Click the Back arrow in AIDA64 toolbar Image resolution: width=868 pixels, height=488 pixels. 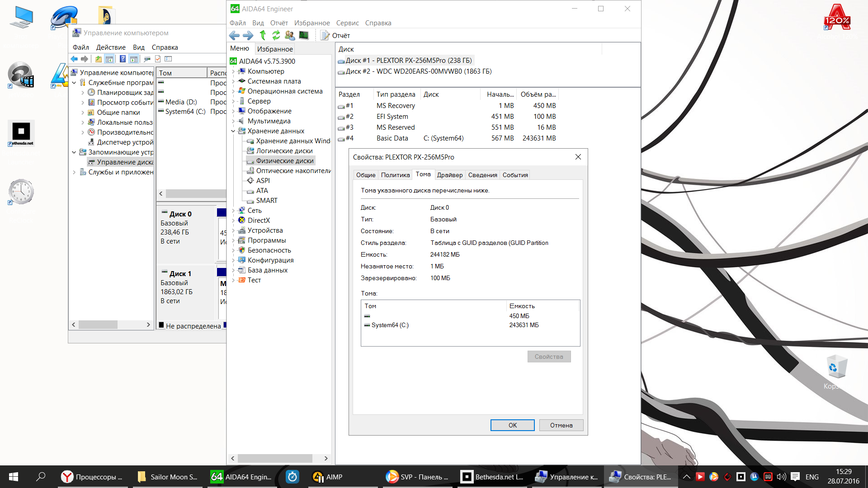click(234, 35)
